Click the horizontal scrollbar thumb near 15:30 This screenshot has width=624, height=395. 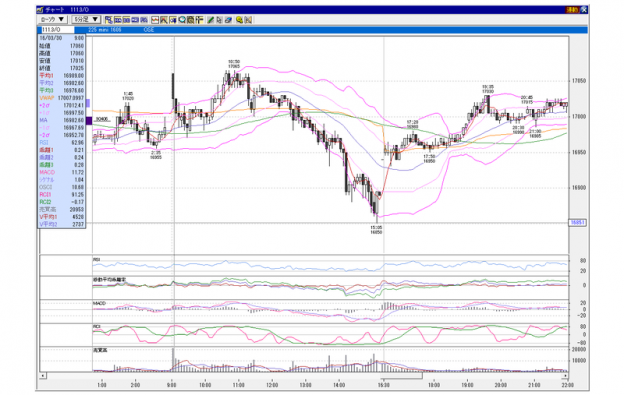point(401,376)
